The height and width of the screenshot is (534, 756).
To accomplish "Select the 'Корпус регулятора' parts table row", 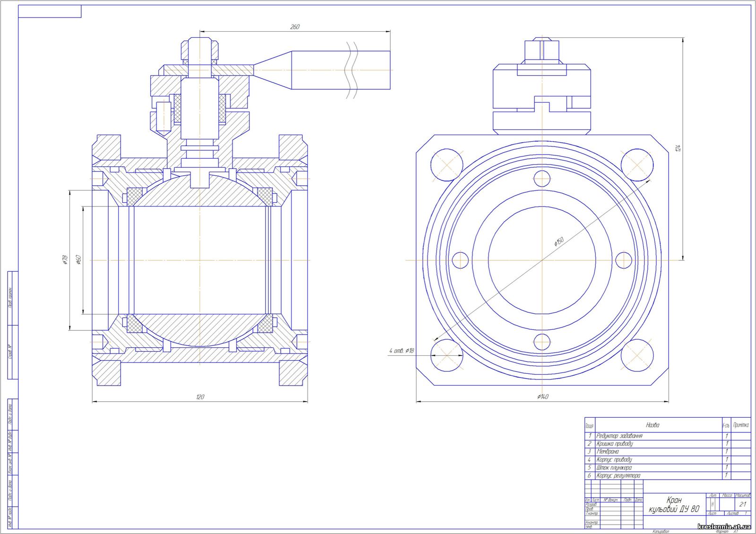I will coord(618,475).
